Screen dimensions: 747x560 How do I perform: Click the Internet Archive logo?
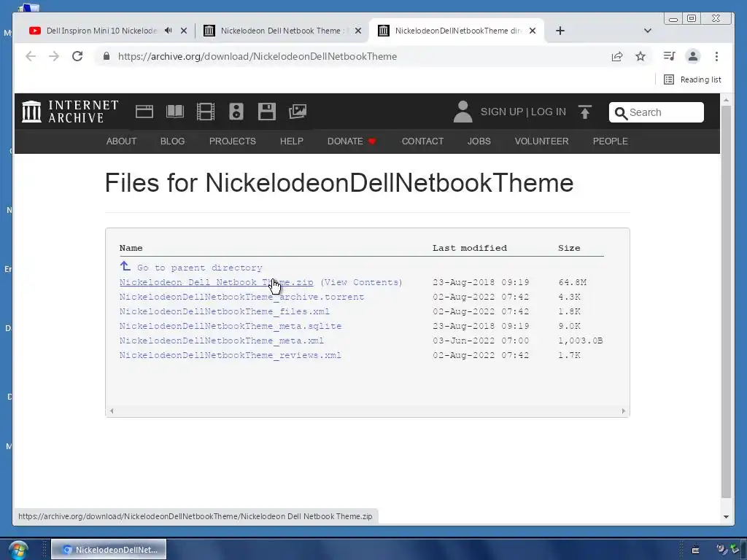[71, 112]
